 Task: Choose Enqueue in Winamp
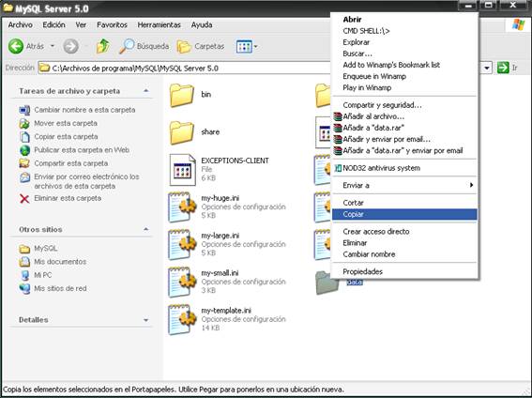404,76
